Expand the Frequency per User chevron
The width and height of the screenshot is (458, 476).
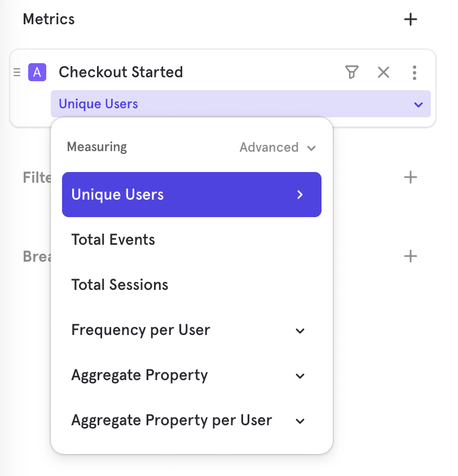coord(300,330)
